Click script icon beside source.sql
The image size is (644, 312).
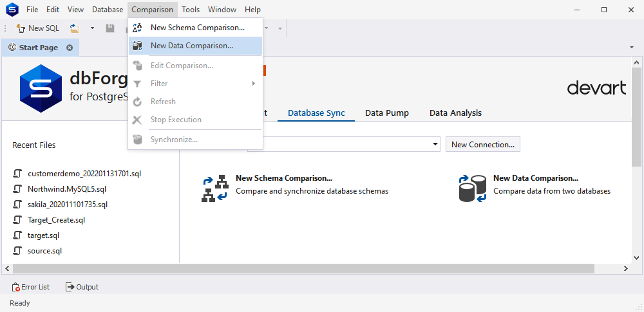[x=17, y=251]
